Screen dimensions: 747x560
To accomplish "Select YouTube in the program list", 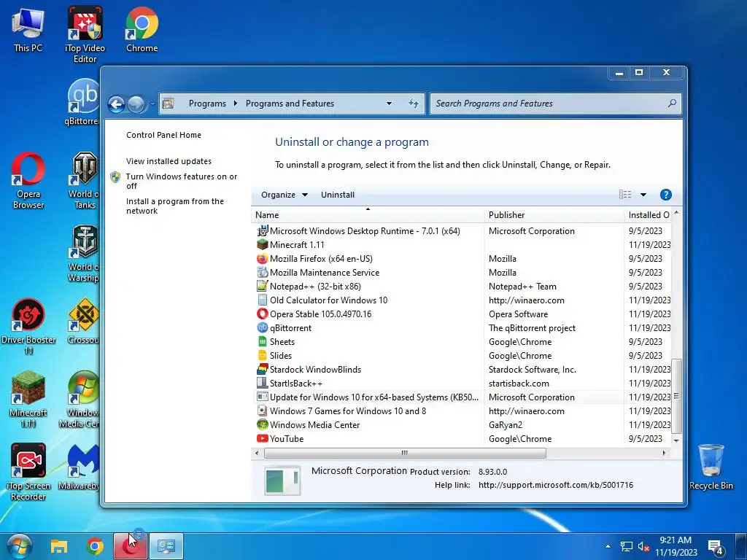I will (461, 438).
